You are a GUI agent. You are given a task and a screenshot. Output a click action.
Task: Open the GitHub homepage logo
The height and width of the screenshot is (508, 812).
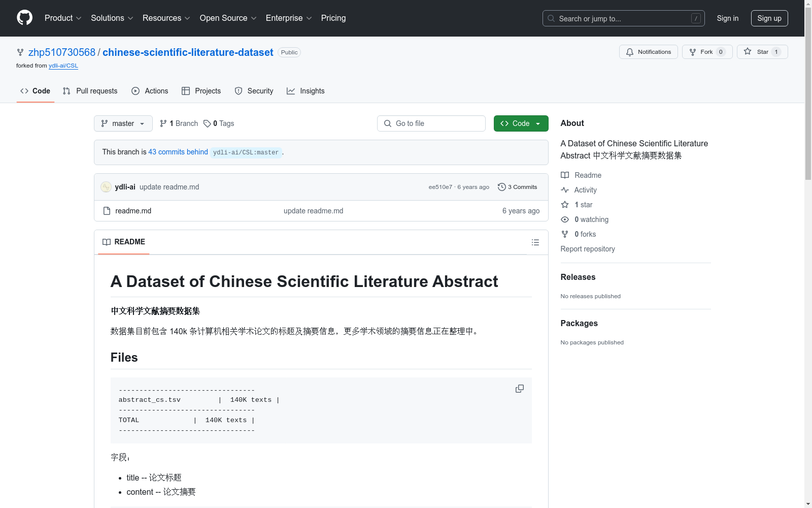point(24,18)
